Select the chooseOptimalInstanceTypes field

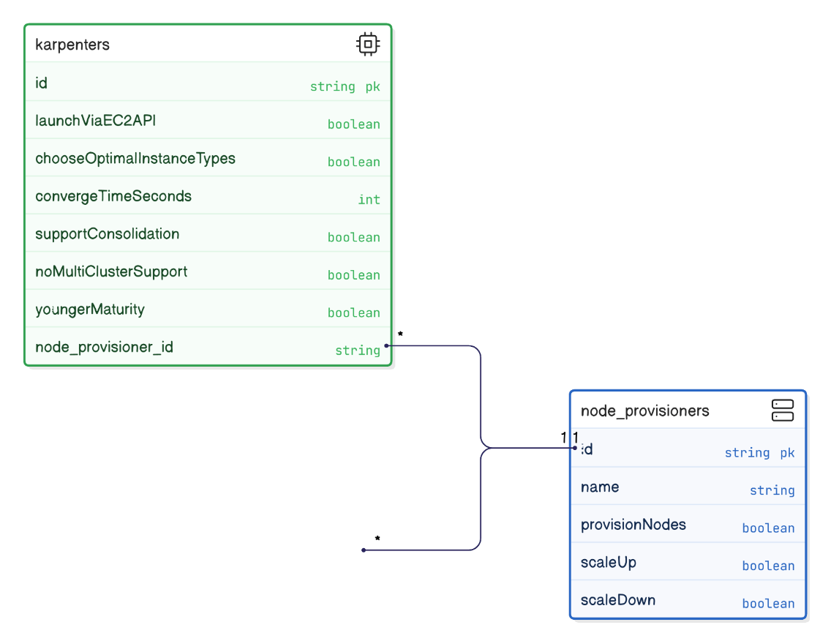pyautogui.click(x=208, y=158)
